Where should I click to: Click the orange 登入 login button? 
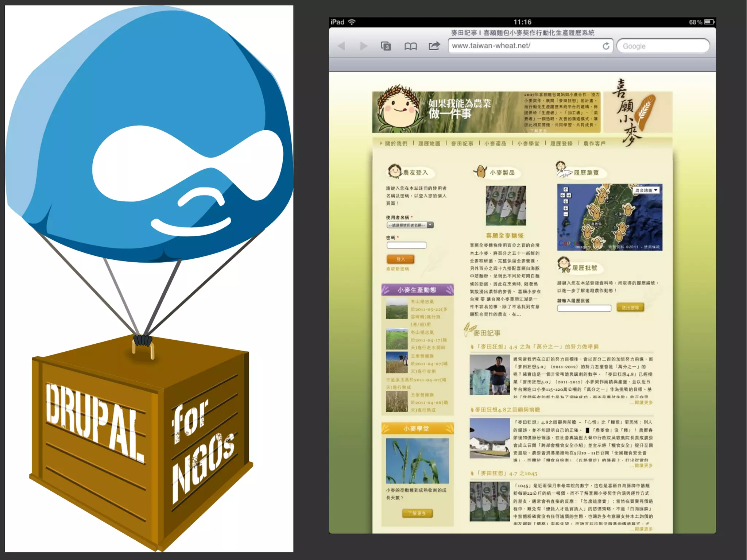(x=400, y=259)
